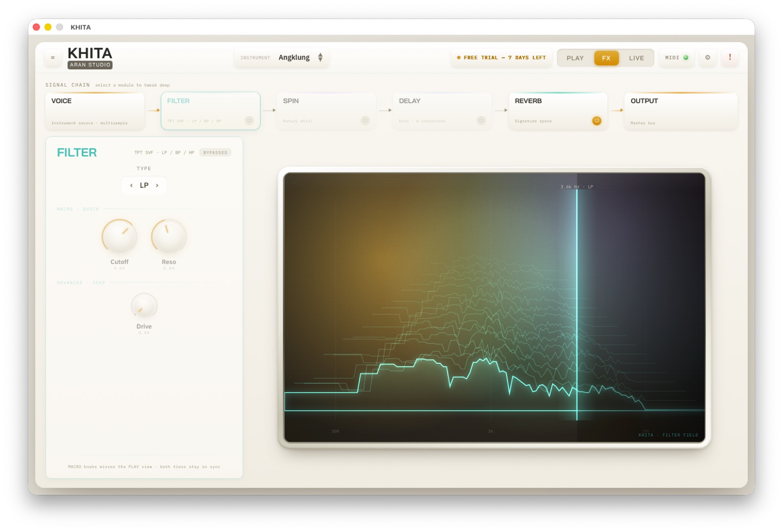Click the 'Signature space' reverb subtitle
The width and height of the screenshot is (783, 532).
tap(533, 121)
